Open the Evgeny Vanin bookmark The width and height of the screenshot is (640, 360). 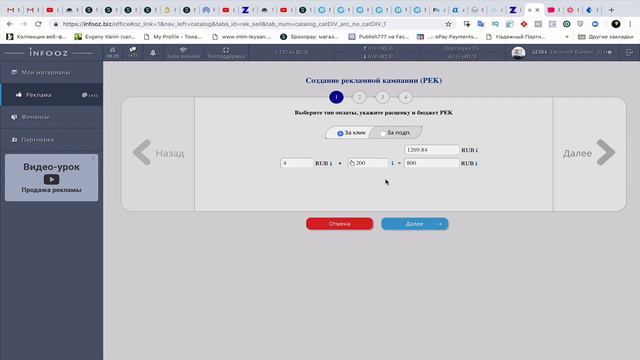(x=105, y=37)
